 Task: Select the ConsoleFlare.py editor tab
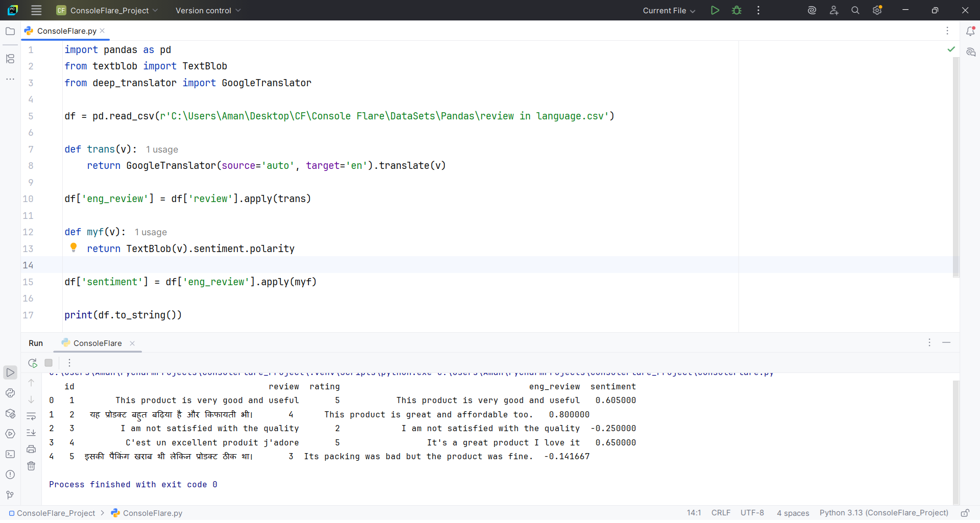coord(66,31)
